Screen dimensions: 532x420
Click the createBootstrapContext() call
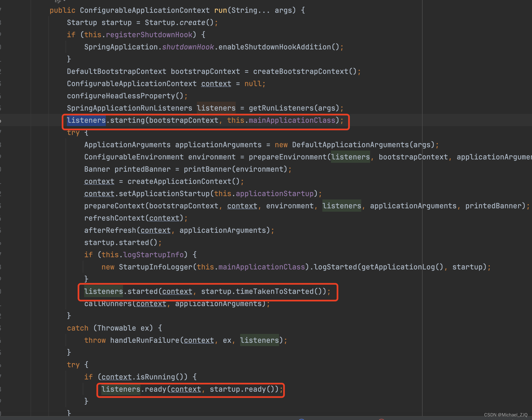click(x=305, y=71)
